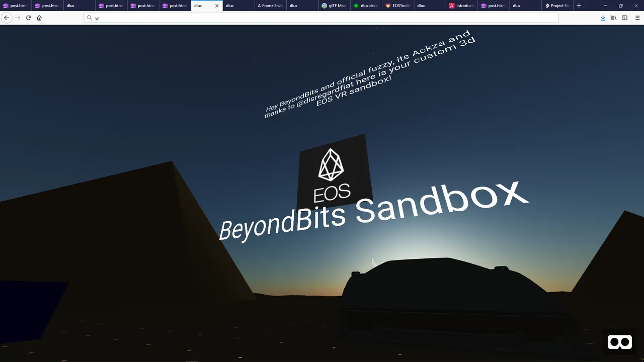Focus the address bar text field
The width and height of the screenshot is (644, 362).
point(321,18)
